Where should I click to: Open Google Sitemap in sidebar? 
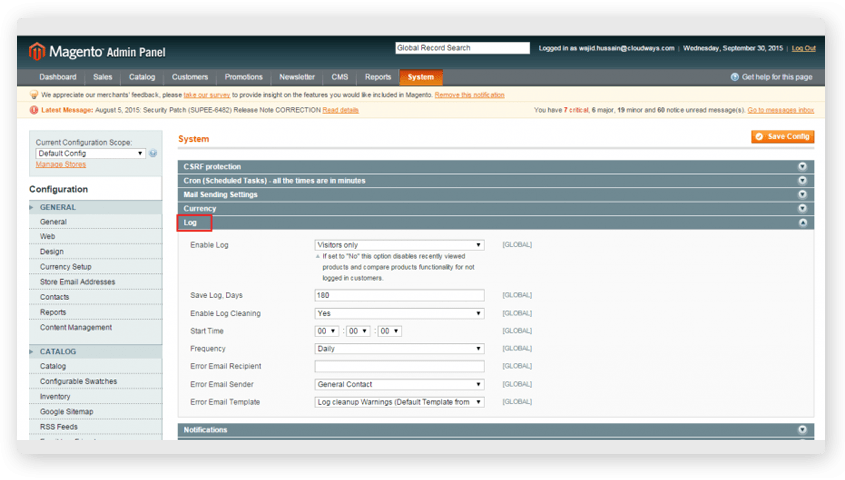[x=67, y=412]
